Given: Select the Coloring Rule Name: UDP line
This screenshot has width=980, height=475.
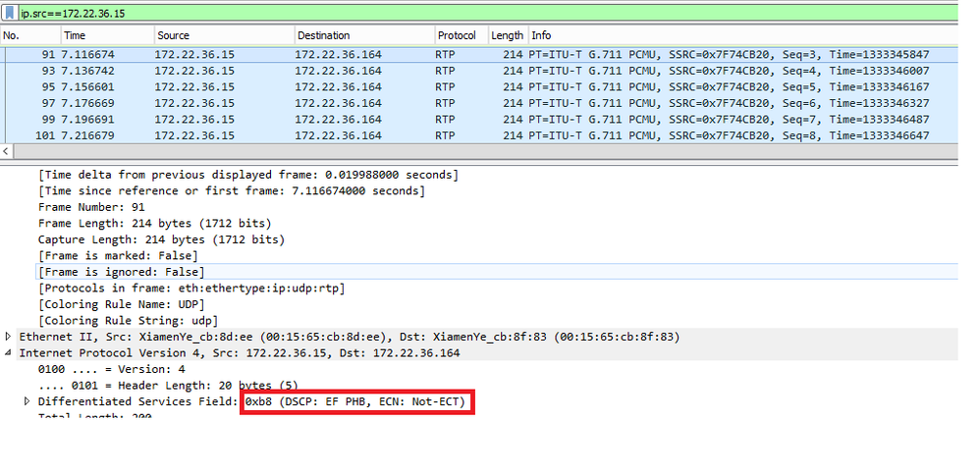Looking at the screenshot, I should pyautogui.click(x=113, y=304).
